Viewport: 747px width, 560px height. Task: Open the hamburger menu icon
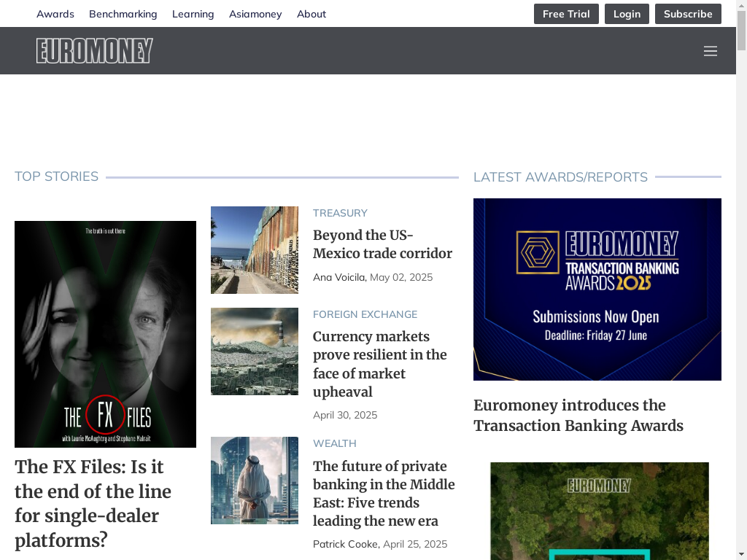[x=710, y=51]
